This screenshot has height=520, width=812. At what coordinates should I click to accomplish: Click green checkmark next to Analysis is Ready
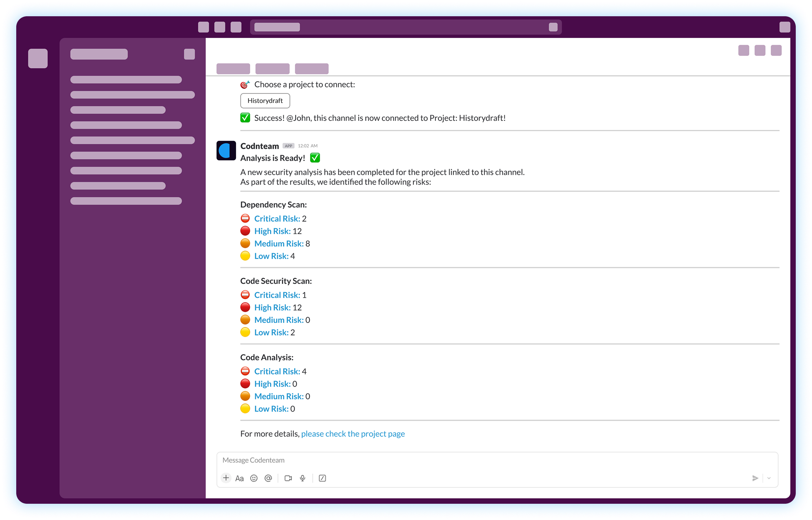pos(315,158)
